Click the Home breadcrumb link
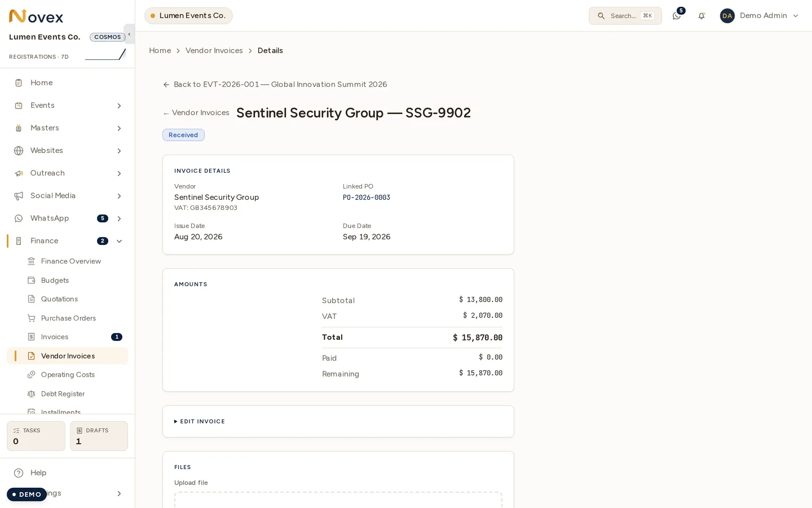This screenshot has width=812, height=508. (x=160, y=51)
